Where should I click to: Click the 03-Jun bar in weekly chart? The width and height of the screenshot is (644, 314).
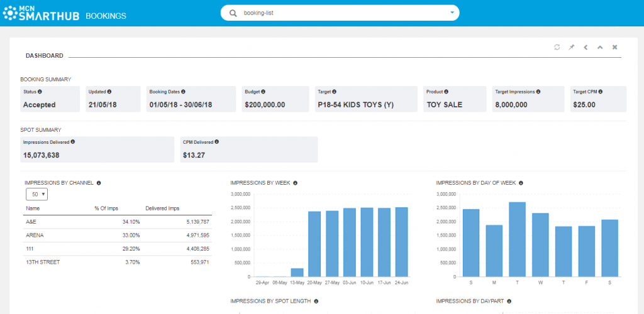(x=350, y=242)
